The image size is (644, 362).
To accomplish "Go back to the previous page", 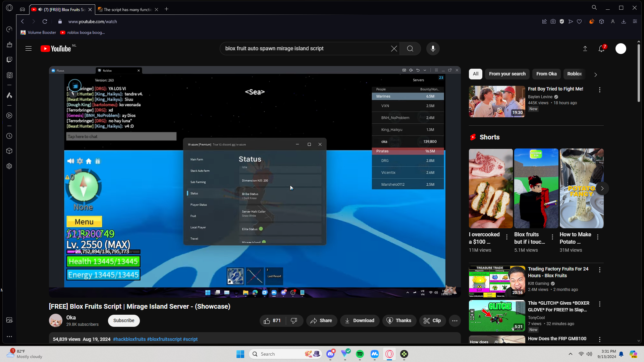I will point(22,21).
